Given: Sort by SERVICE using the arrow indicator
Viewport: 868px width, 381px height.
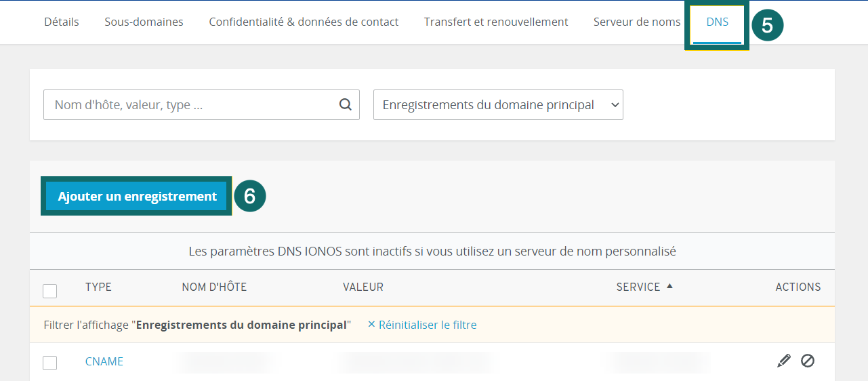Looking at the screenshot, I should pyautogui.click(x=669, y=286).
